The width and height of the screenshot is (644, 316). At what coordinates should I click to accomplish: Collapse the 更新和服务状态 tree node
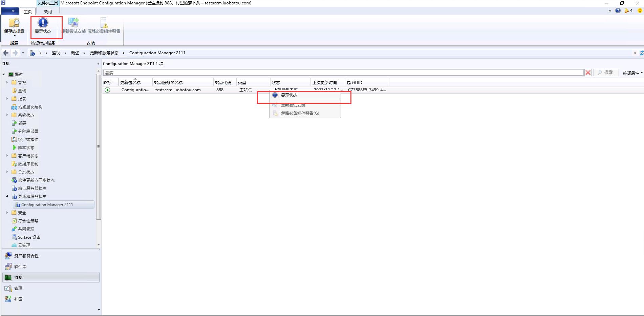pos(7,196)
